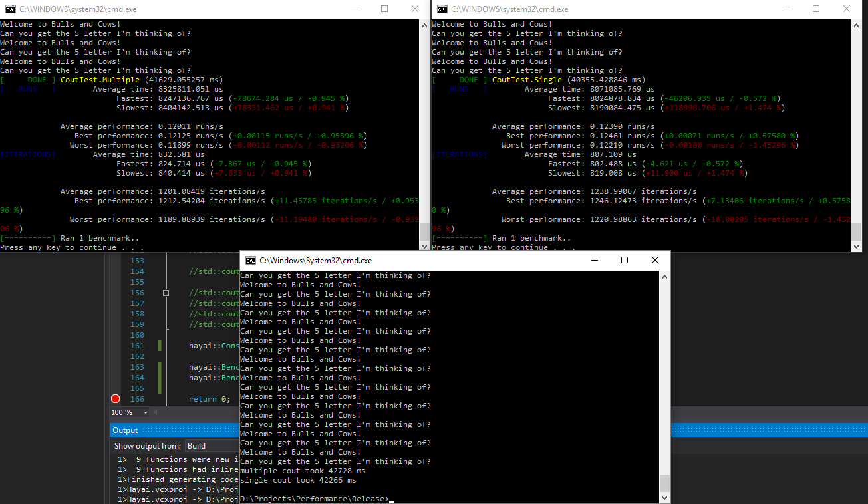
Task: Maximize the CoutTest.Multiple cmd window
Action: click(384, 9)
